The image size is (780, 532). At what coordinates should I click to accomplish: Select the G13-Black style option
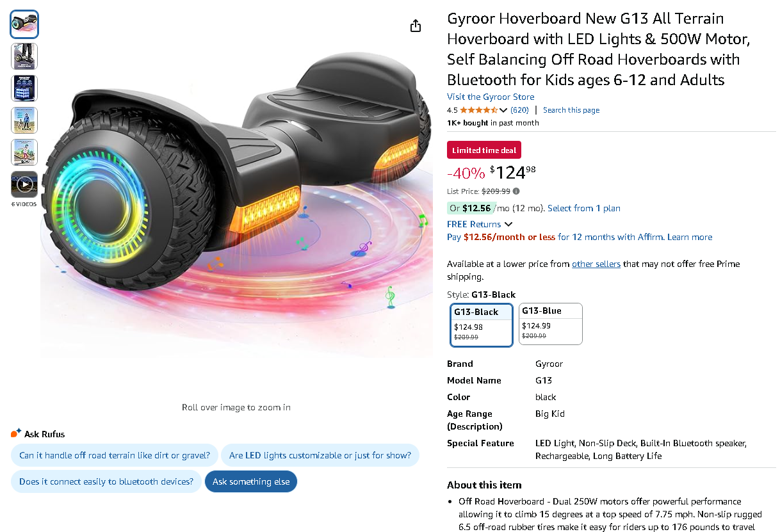pyautogui.click(x=481, y=323)
